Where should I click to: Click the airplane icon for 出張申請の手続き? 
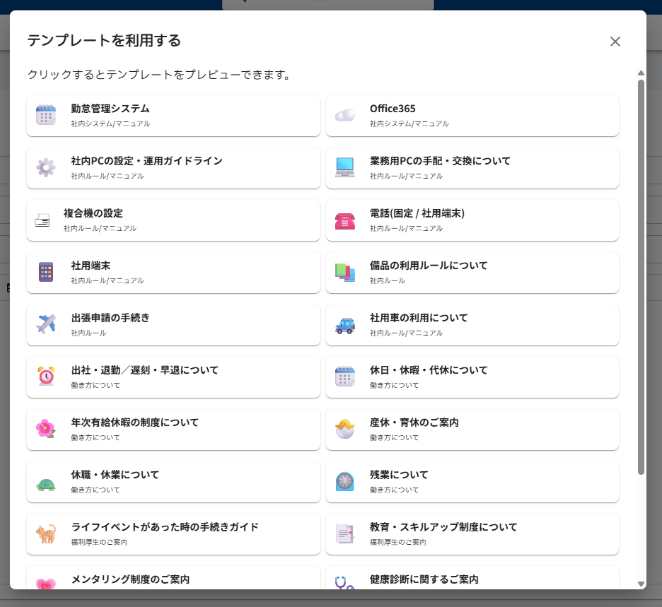[x=46, y=324]
